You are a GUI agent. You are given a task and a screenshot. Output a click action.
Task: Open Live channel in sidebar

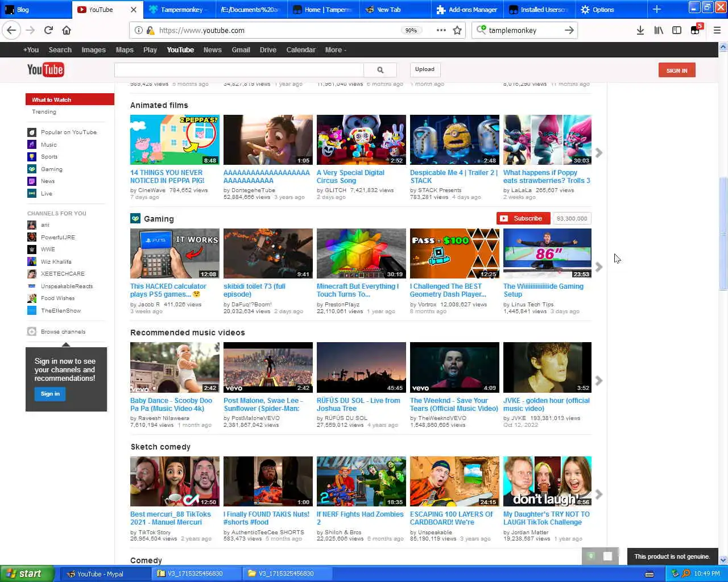pos(47,194)
